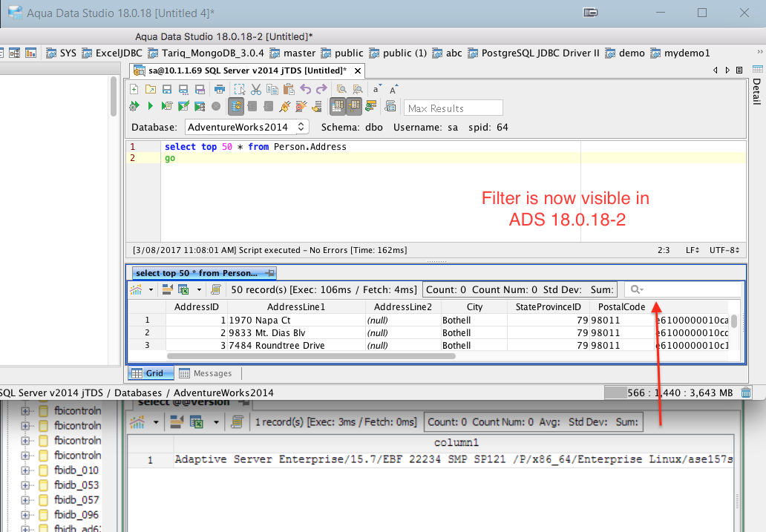Screen dimensions: 766x532
Task: Click the ExcelJDBC server shortcut
Action: [112, 53]
